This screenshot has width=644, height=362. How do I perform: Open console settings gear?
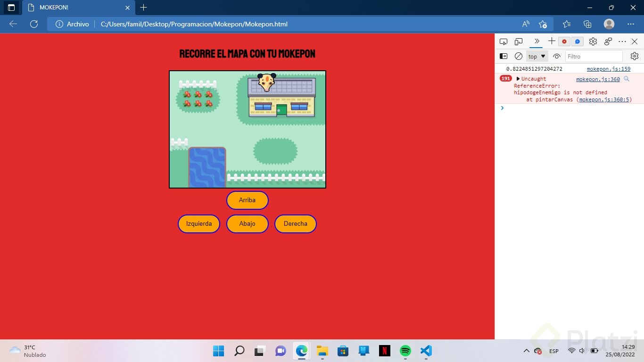pos(635,56)
